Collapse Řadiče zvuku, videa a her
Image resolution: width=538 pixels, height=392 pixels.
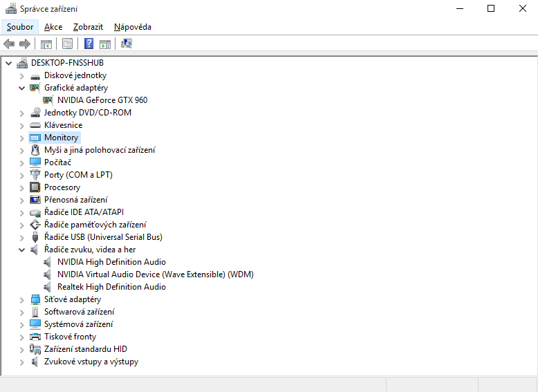click(x=21, y=250)
